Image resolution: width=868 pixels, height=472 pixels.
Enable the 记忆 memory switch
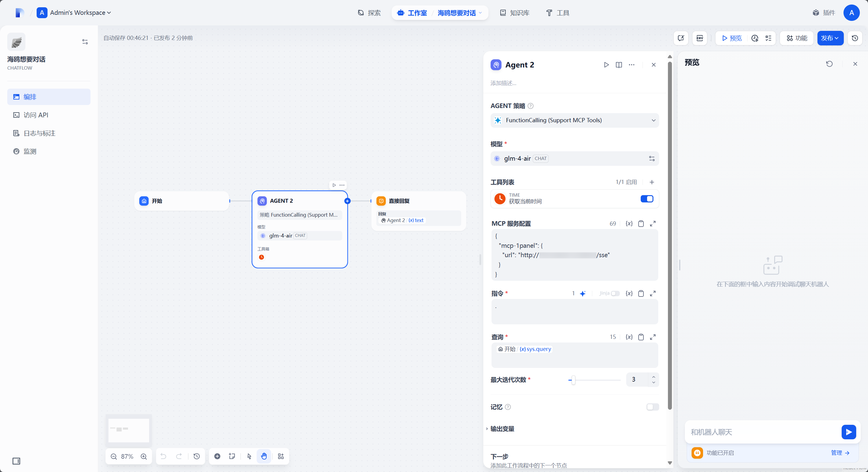652,407
